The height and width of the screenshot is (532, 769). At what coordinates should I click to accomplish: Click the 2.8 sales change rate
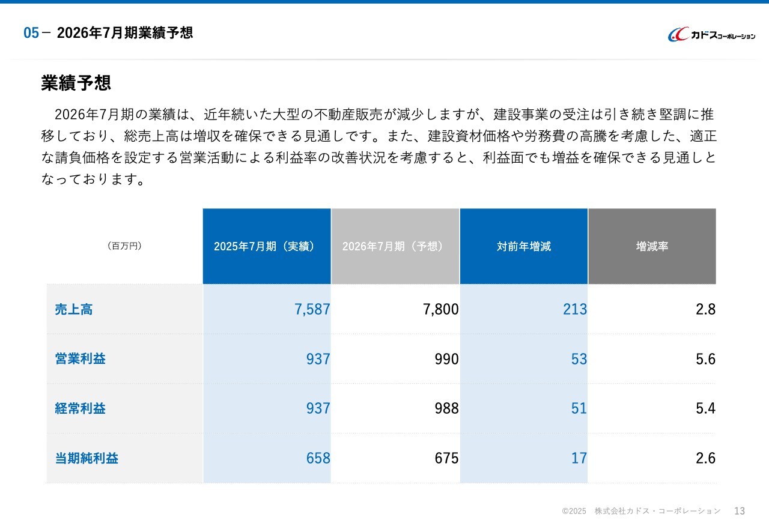tap(706, 309)
